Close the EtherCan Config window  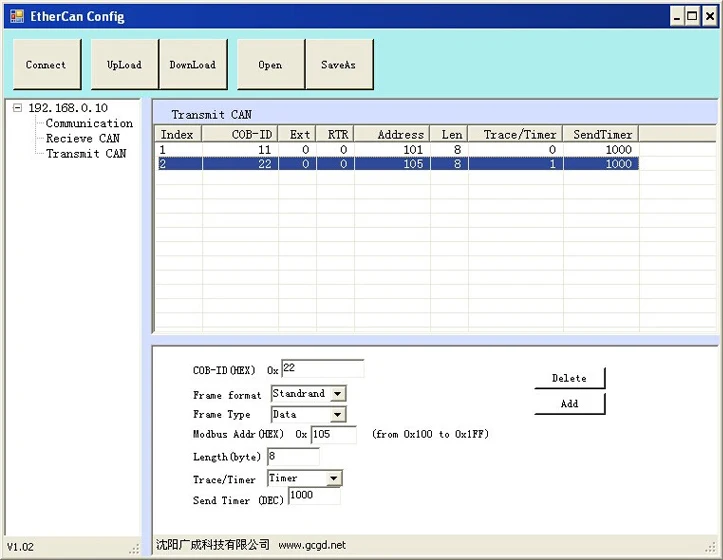click(x=710, y=17)
